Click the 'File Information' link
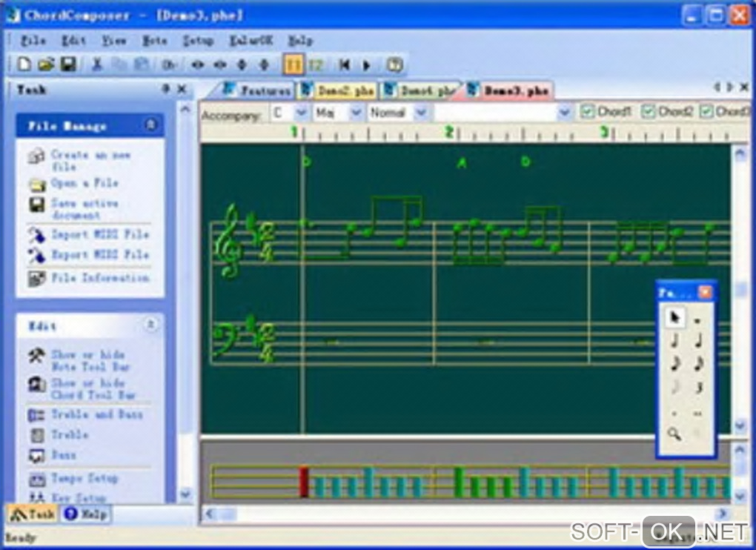 point(100,278)
